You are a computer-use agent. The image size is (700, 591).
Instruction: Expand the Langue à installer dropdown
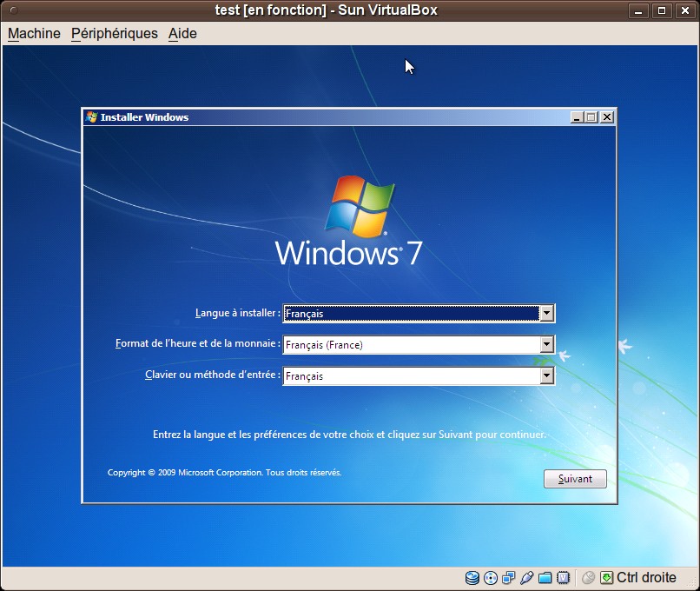[x=546, y=314]
